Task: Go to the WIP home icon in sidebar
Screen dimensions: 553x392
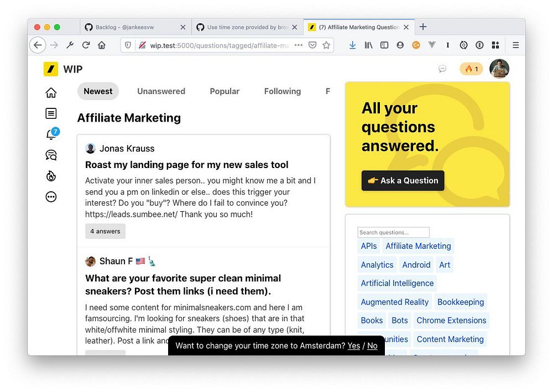Action: coord(51,93)
